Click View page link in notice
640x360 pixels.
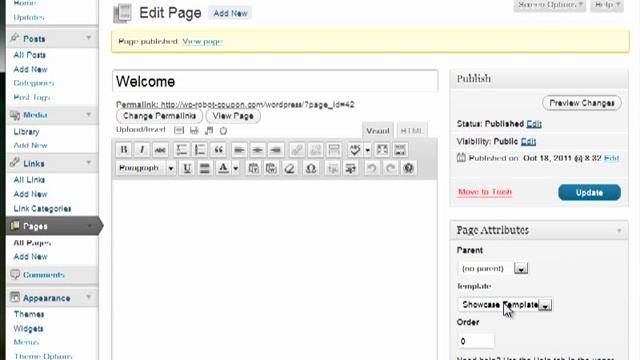(202, 41)
